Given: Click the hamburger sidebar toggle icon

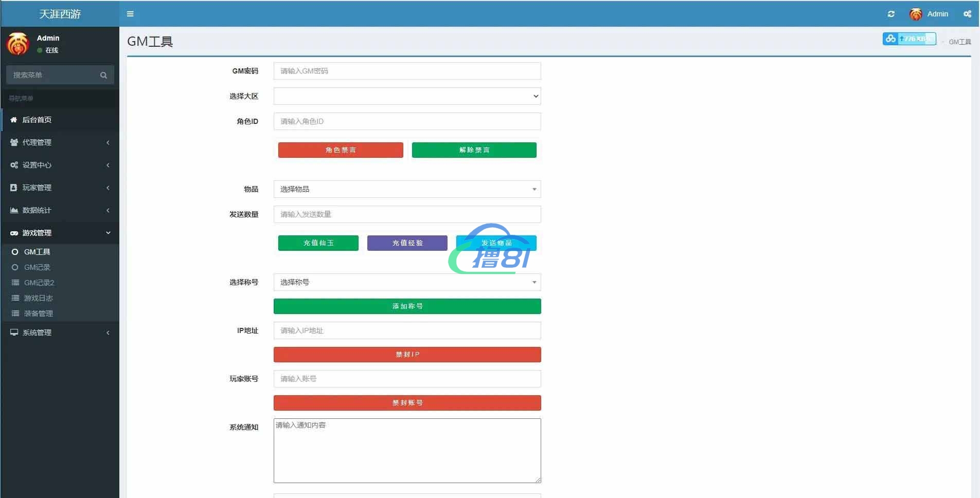Looking at the screenshot, I should pos(130,14).
